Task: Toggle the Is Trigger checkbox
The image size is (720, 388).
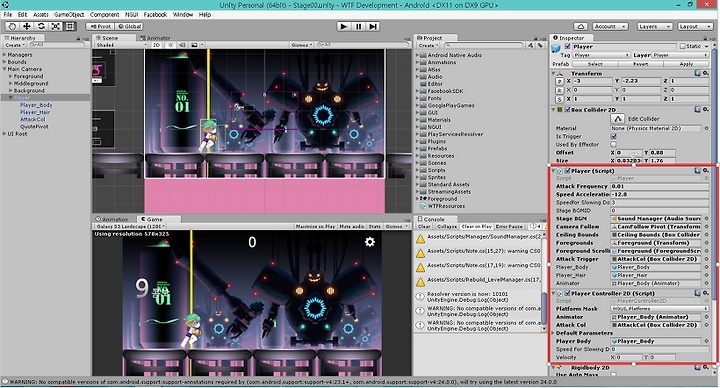Action: click(613, 136)
